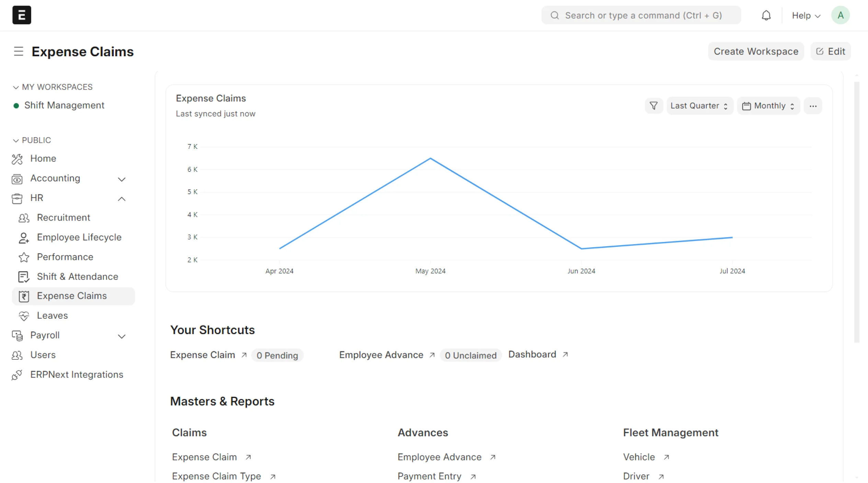This screenshot has width=868, height=483.
Task: Click the ERPNext logo icon
Action: point(21,15)
